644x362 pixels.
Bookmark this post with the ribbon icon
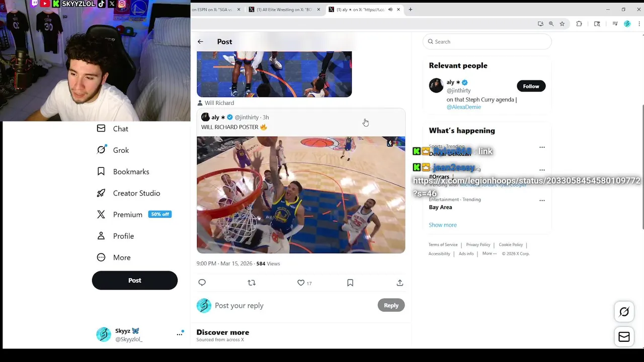[x=350, y=283]
